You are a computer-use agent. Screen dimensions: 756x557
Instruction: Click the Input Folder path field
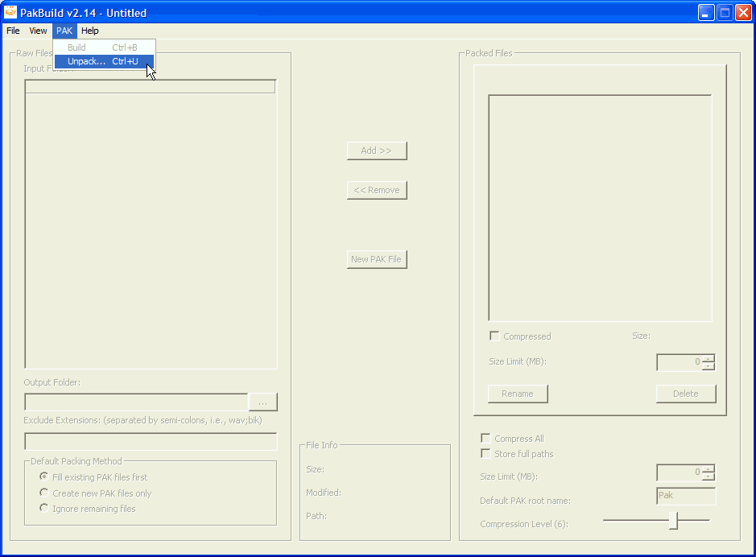pyautogui.click(x=151, y=87)
